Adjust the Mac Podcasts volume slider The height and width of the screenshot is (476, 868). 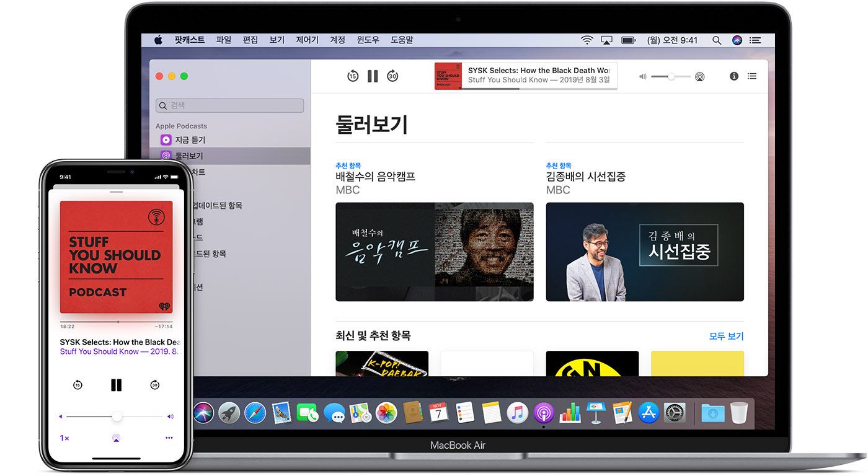pyautogui.click(x=671, y=77)
